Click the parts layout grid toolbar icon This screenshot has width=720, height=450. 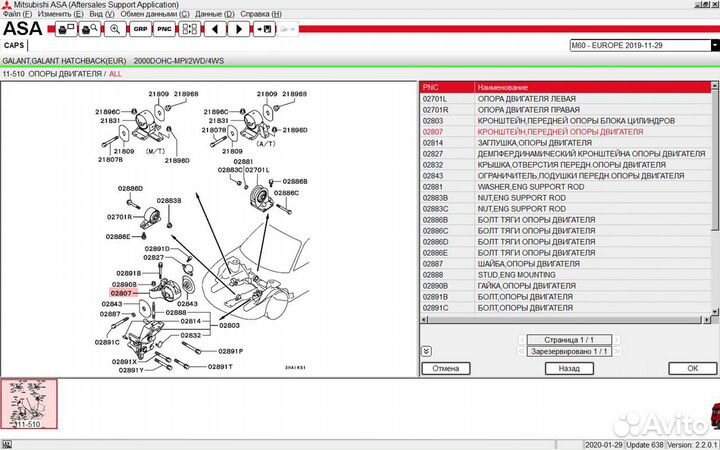tap(189, 30)
